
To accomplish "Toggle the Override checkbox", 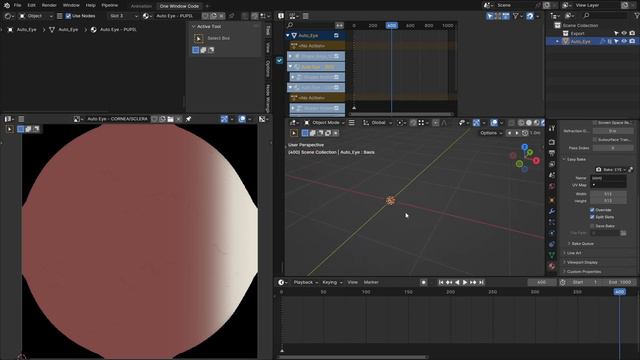I will click(592, 210).
